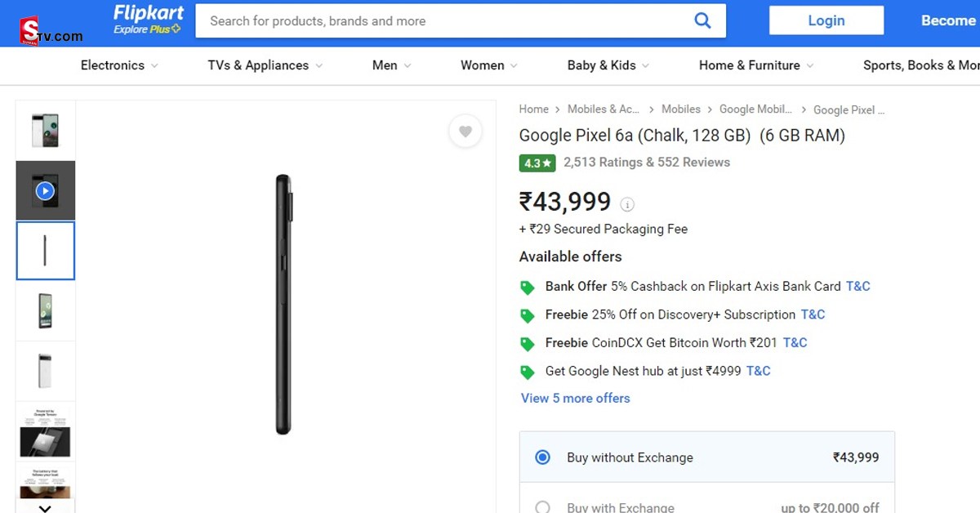Click the search magnifier icon
Image resolution: width=980 pixels, height=513 pixels.
(x=702, y=21)
